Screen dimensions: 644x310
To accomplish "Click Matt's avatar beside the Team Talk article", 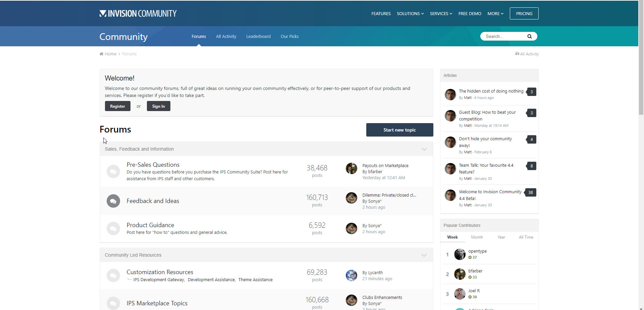I will coord(450,169).
